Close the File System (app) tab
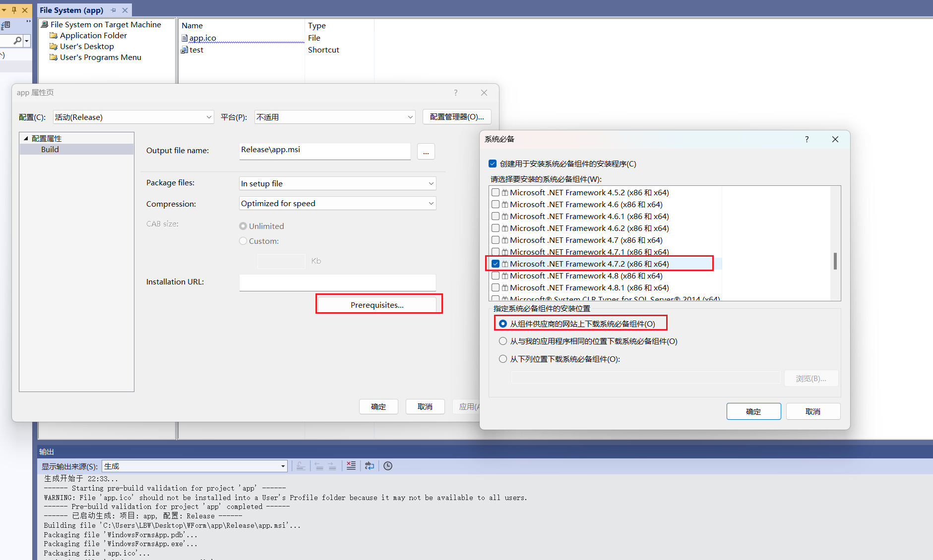Image resolution: width=933 pixels, height=560 pixels. 125,10
